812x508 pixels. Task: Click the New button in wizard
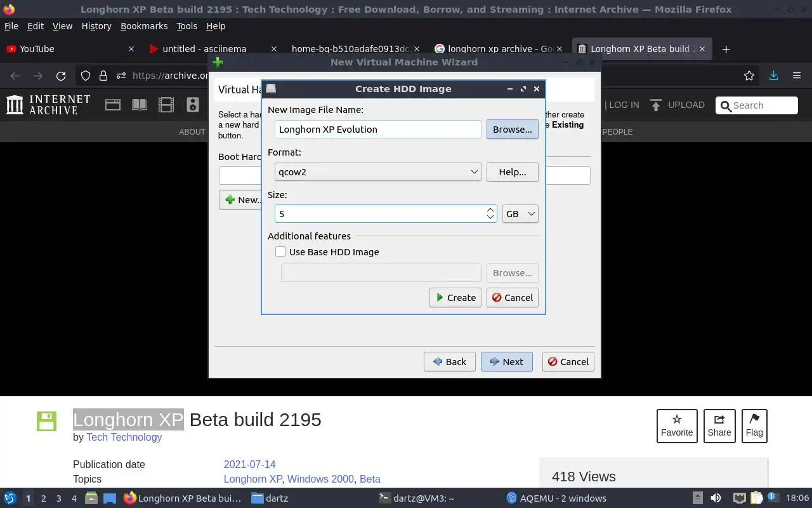[x=241, y=199]
